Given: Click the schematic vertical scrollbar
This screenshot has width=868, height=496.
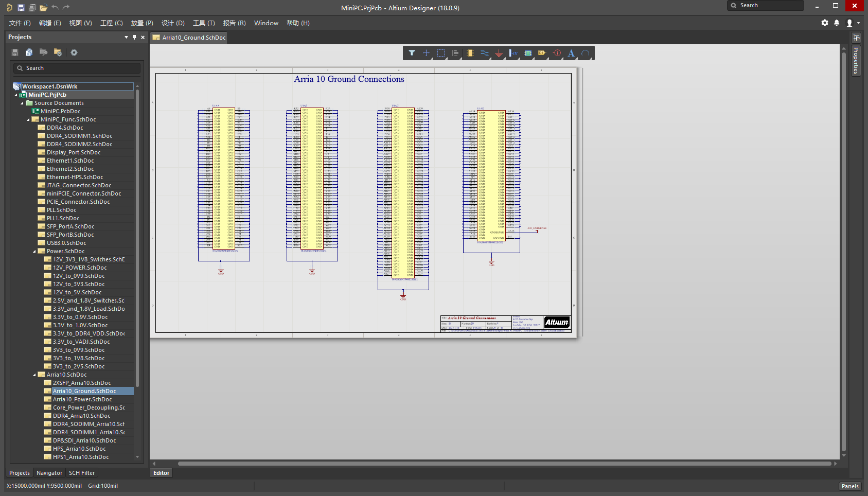Looking at the screenshot, I should [x=843, y=252].
